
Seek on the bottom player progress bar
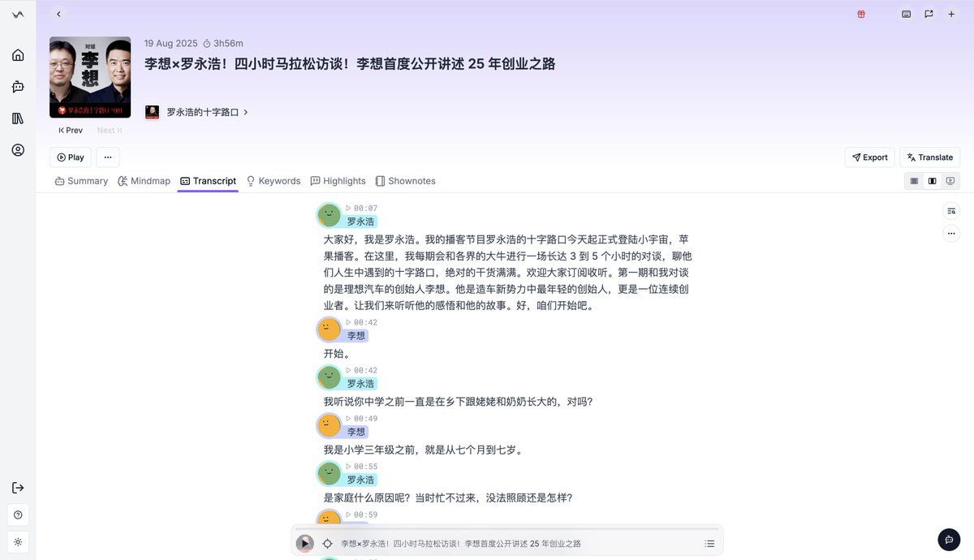click(507, 529)
